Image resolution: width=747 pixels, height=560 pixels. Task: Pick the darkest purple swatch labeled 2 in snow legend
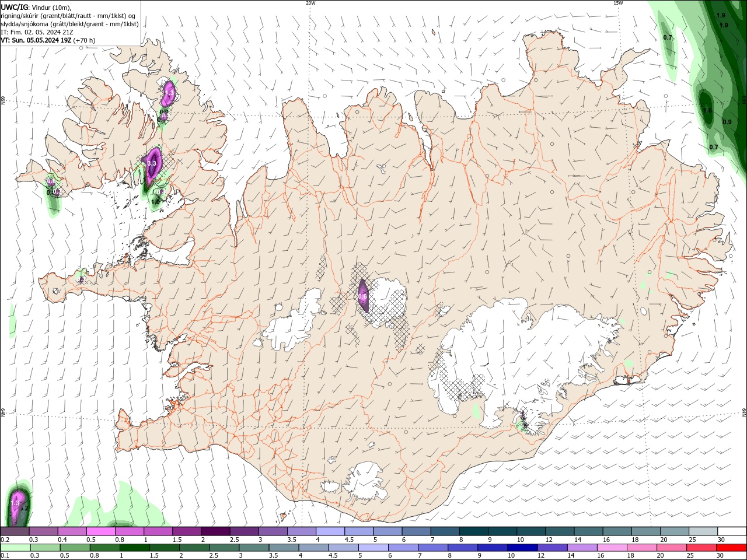215,531
